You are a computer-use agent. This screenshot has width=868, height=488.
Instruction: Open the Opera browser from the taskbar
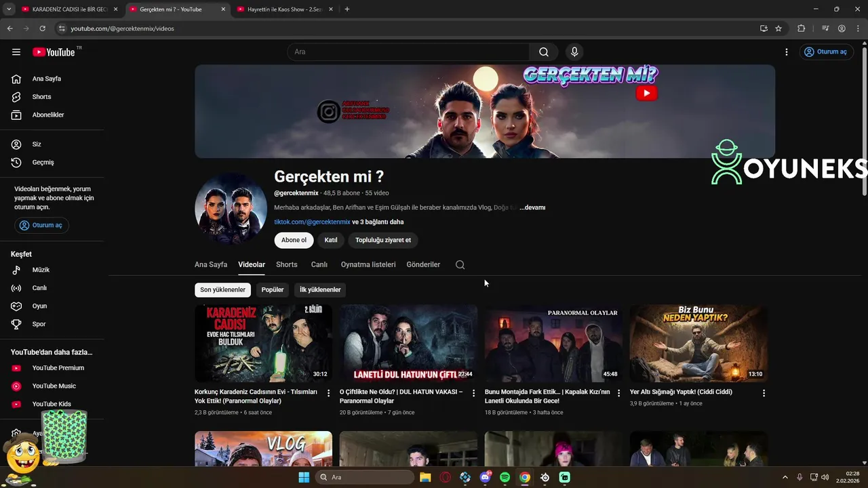coord(445,477)
